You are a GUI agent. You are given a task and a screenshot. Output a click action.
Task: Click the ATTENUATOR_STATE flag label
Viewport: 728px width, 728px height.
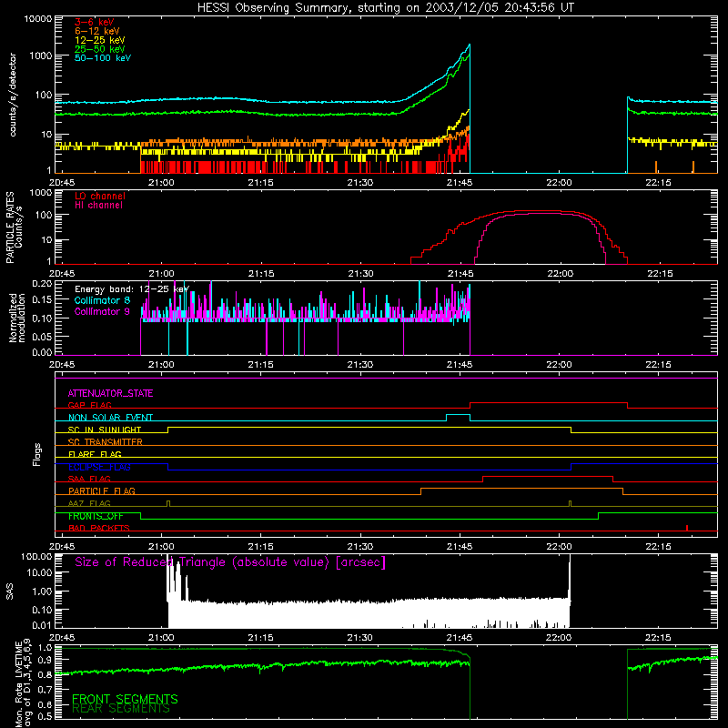[110, 393]
